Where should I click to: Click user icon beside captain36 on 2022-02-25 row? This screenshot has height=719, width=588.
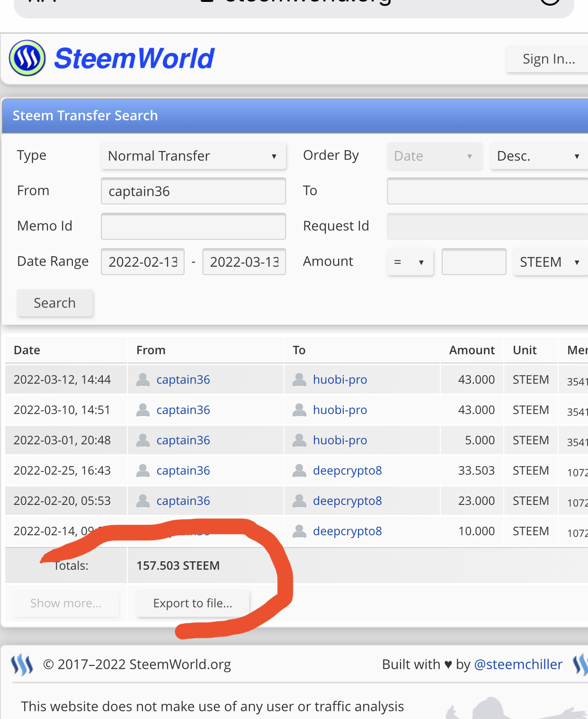pos(143,470)
